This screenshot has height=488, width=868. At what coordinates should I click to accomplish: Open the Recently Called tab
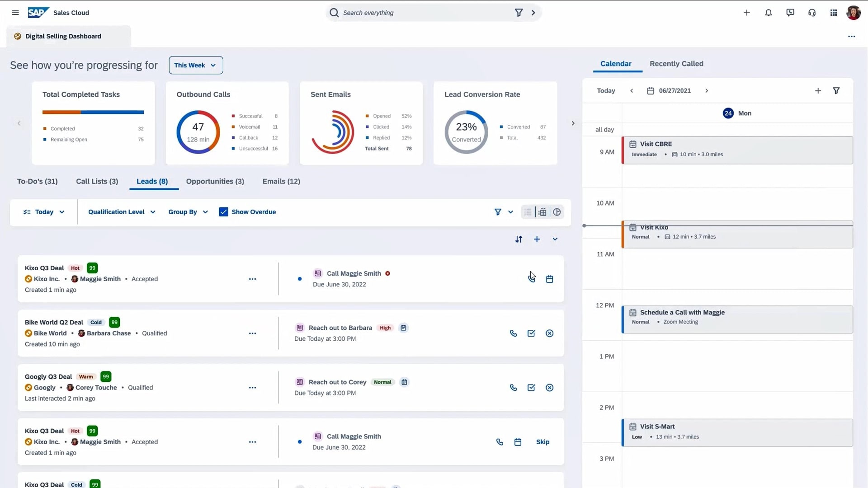(x=676, y=64)
